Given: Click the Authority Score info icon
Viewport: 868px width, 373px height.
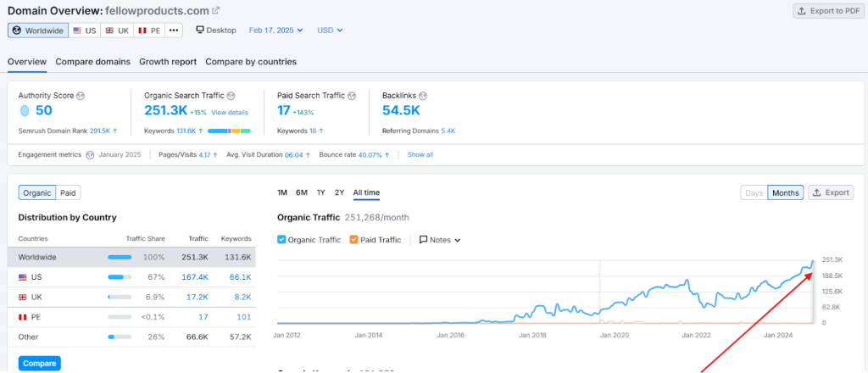Looking at the screenshot, I should pyautogui.click(x=81, y=96).
